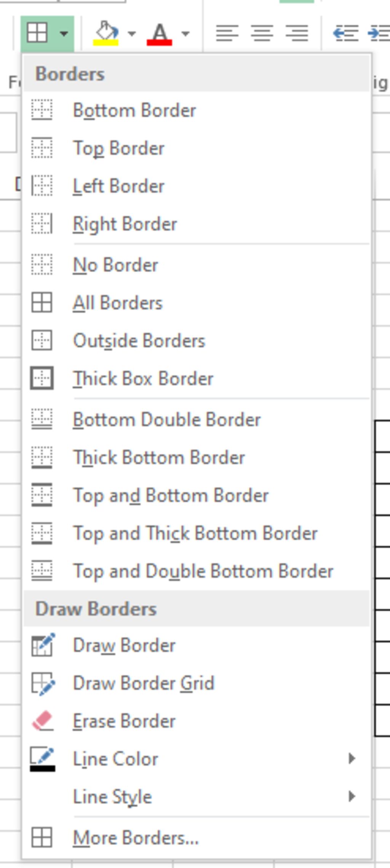Screen dimensions: 390x868
Task: Click the Fill Color paint bucket icon
Action: (x=105, y=33)
